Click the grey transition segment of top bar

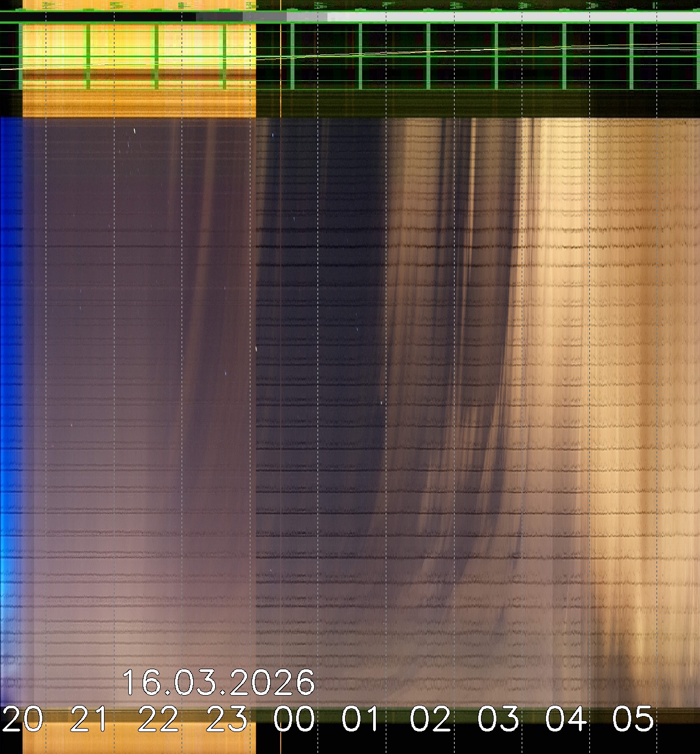264,17
